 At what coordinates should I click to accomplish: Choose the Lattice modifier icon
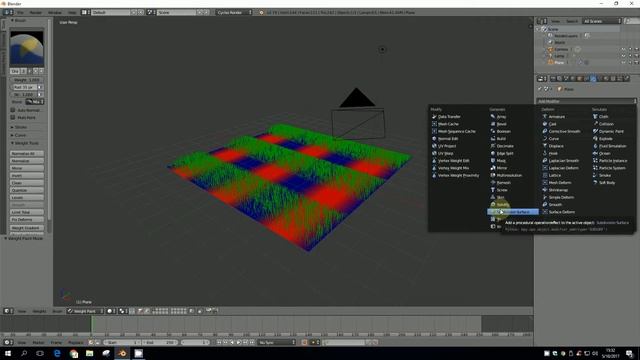pos(544,175)
